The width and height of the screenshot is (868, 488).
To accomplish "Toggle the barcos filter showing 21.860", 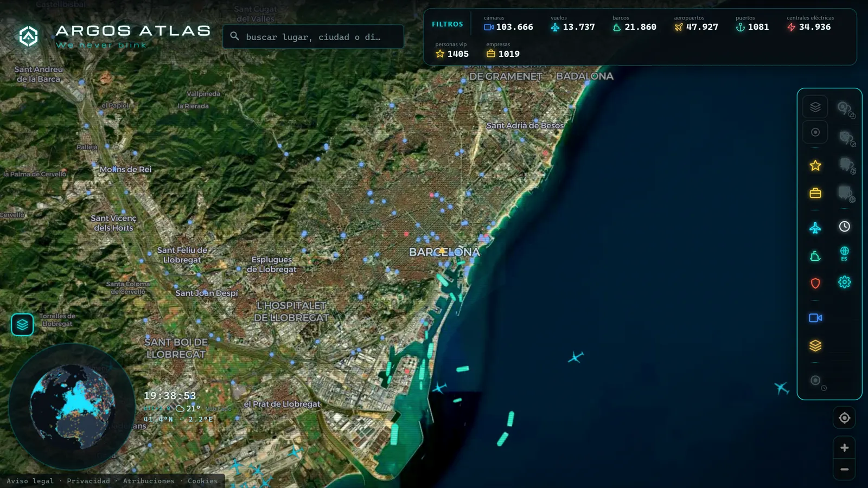I will (634, 23).
